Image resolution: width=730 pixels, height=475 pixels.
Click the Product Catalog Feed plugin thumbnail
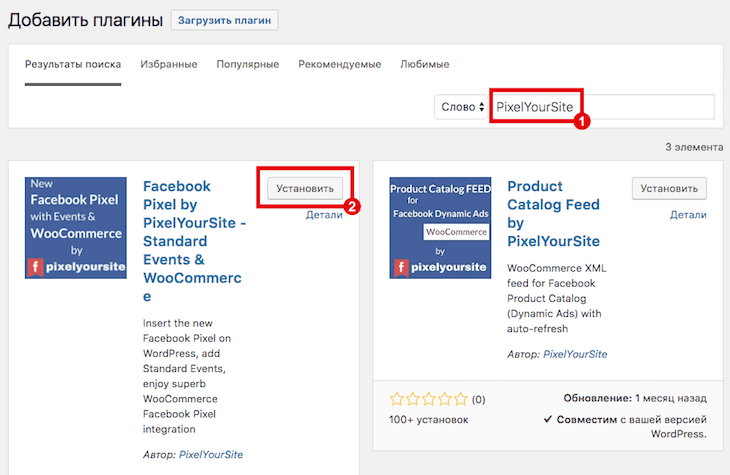click(440, 228)
